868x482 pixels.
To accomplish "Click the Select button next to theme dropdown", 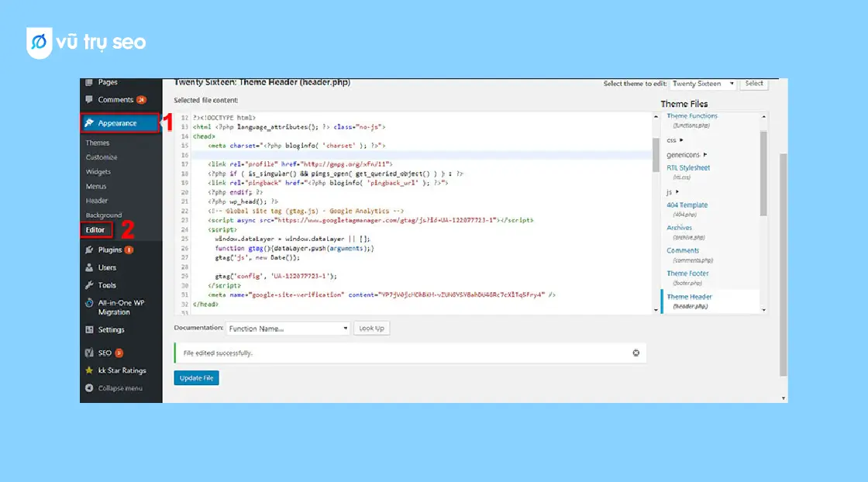I will point(753,84).
